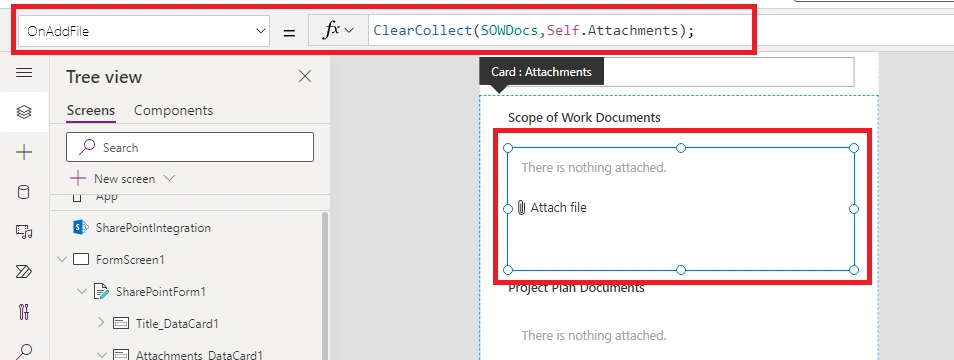This screenshot has width=954, height=360.
Task: Select SharePointIntegration in tree
Action: [x=153, y=227]
